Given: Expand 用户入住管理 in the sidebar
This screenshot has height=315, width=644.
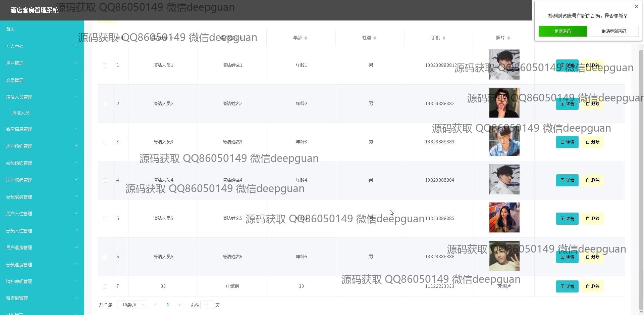Looking at the screenshot, I should [x=42, y=214].
